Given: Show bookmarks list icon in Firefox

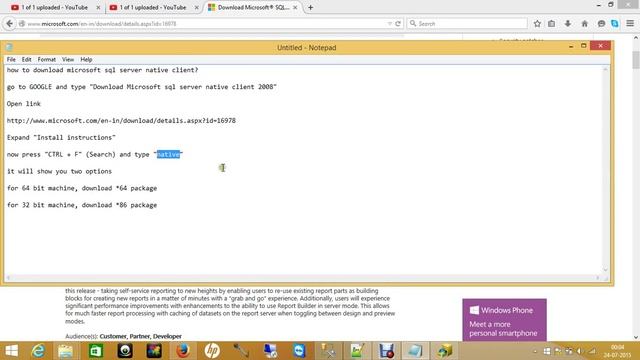Looking at the screenshot, I should (x=551, y=24).
